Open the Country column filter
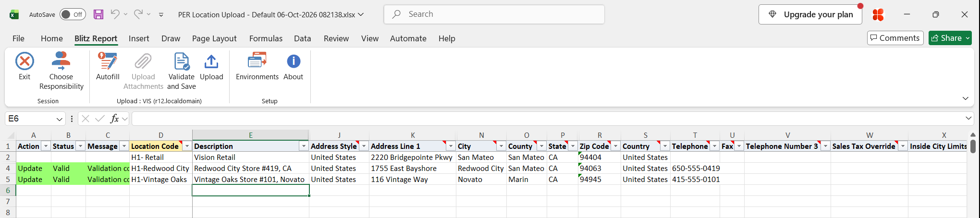The image size is (980, 218). pyautogui.click(x=665, y=146)
